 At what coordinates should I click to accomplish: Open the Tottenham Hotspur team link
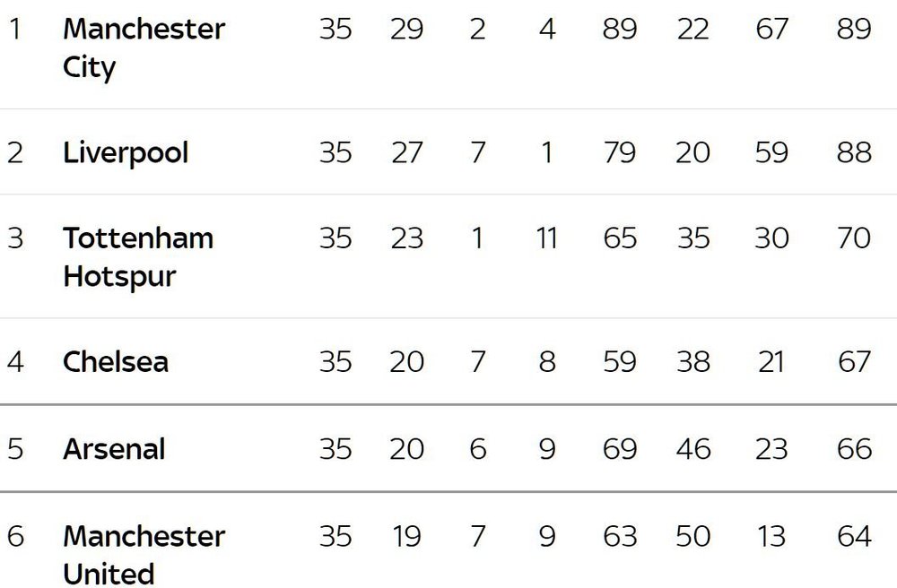pos(138,257)
